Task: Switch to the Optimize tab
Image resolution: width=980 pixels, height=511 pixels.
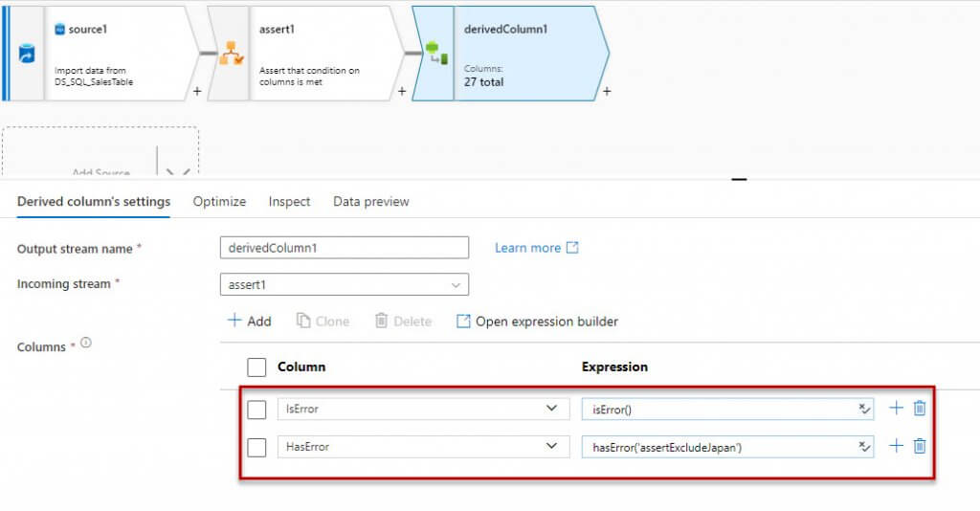Action: point(219,202)
